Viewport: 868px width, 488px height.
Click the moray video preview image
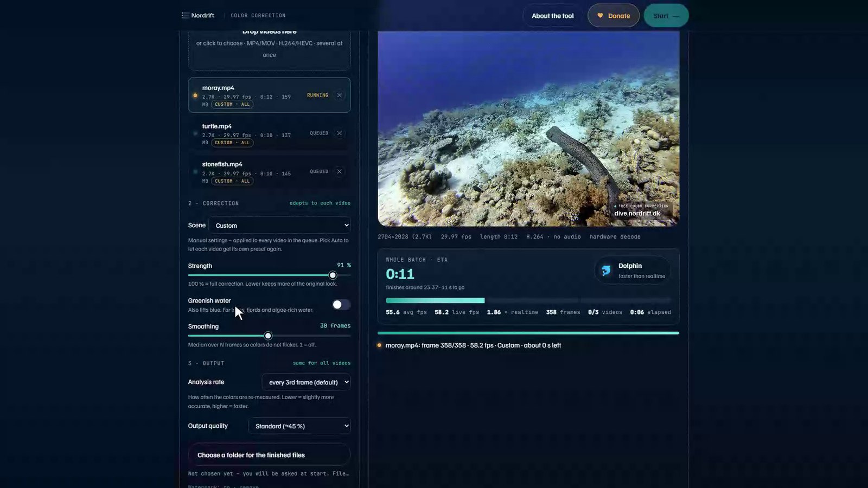click(x=528, y=129)
